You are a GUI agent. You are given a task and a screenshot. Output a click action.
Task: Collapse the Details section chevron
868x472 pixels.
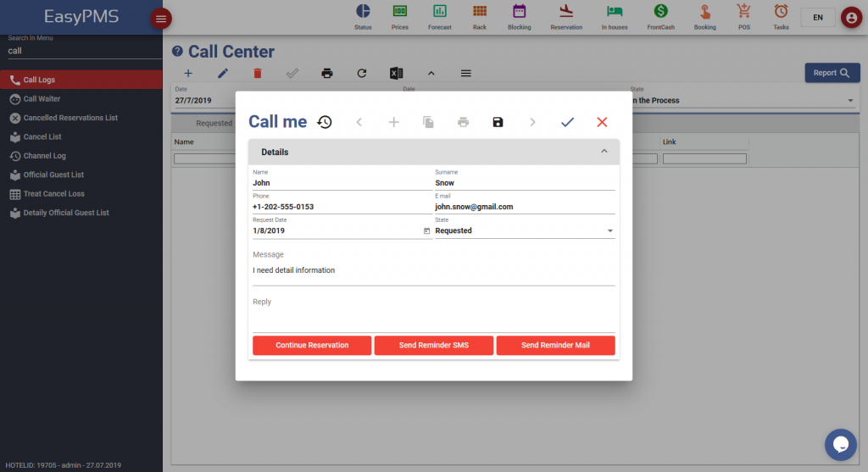pyautogui.click(x=604, y=151)
